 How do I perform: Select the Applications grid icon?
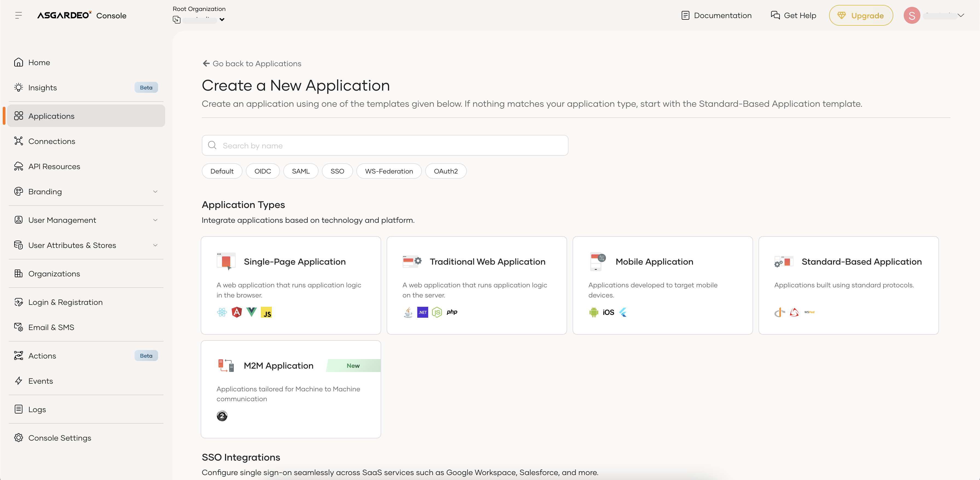click(x=19, y=116)
